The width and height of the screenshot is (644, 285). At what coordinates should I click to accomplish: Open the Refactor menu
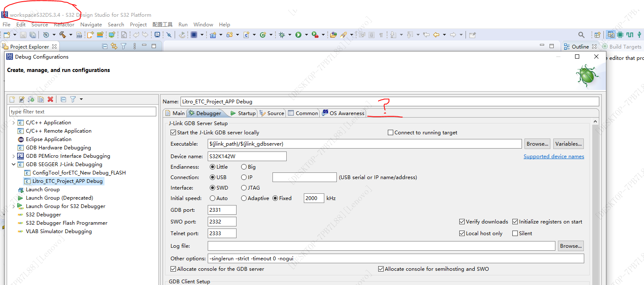pos(64,25)
